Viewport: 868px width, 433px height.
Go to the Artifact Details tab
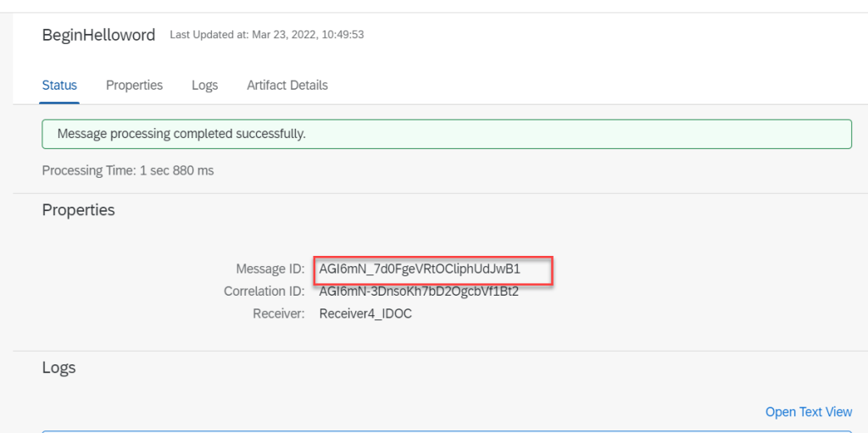coord(287,86)
